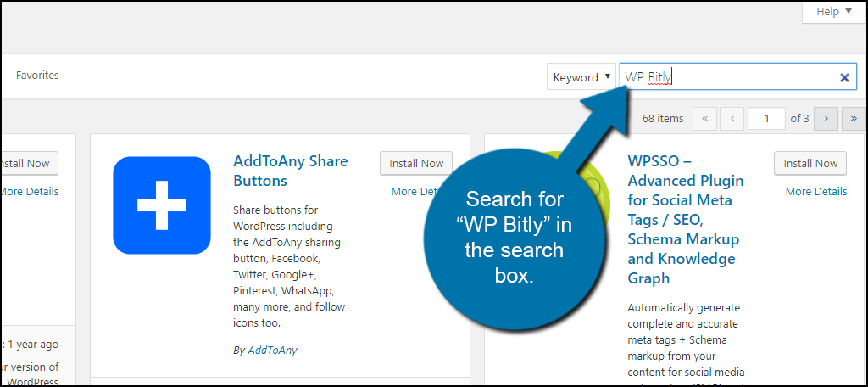Open the AddToAny author link

click(272, 350)
